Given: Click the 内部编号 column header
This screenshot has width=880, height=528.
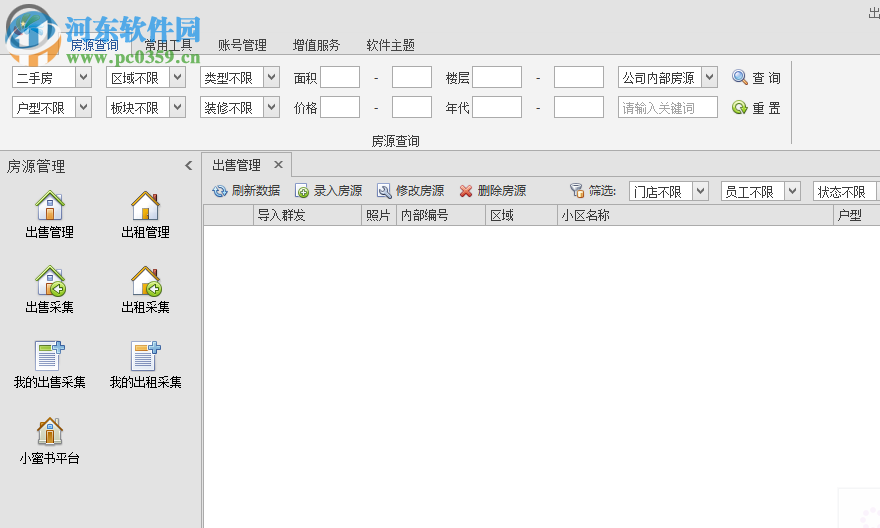Looking at the screenshot, I should (x=441, y=215).
